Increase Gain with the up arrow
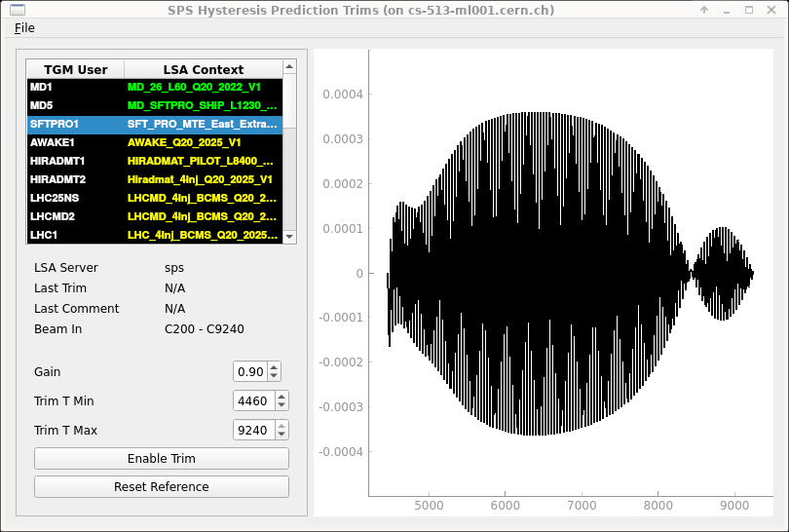This screenshot has height=532, width=789. click(274, 367)
